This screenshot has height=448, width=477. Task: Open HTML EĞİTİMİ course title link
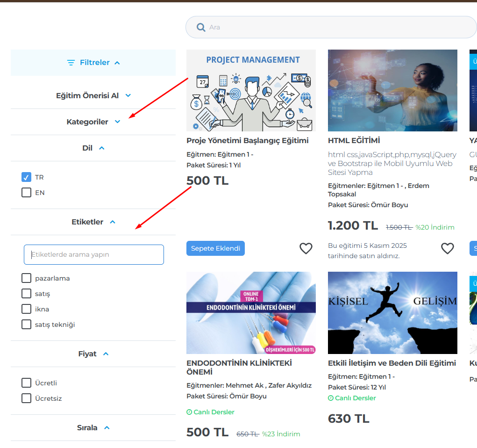coord(354,141)
